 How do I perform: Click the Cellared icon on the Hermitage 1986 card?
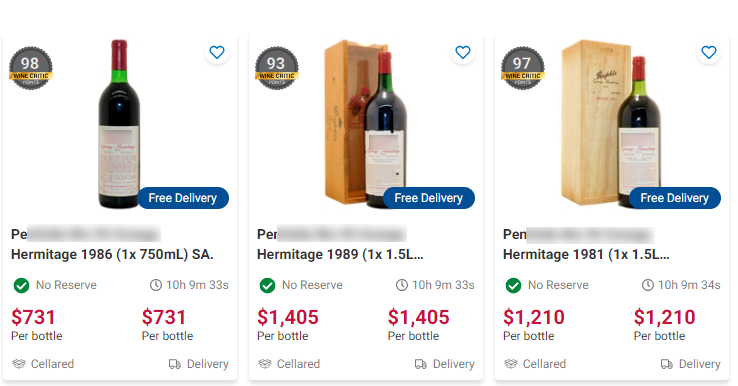19,364
